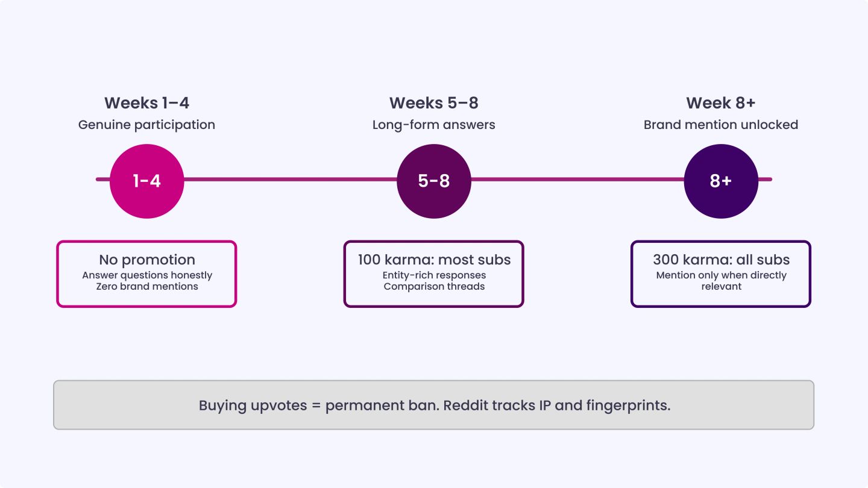The width and height of the screenshot is (868, 488).
Task: Click the 100 karma: most subs title
Action: (434, 260)
